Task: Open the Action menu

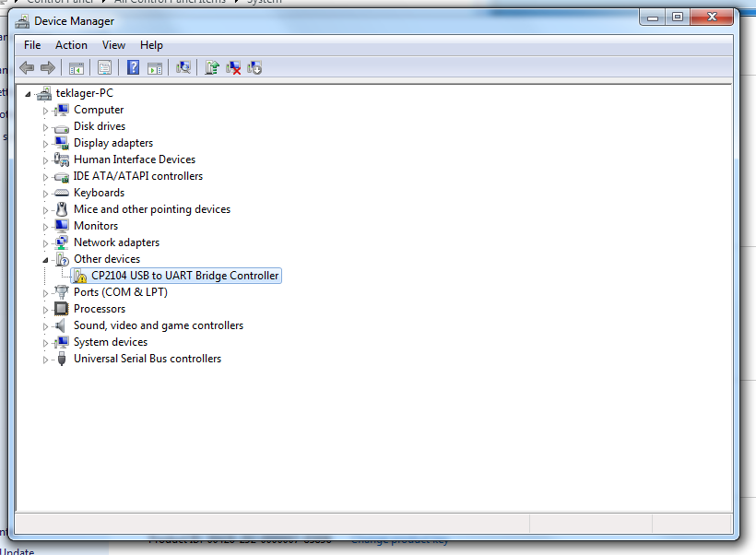Action: (x=71, y=44)
